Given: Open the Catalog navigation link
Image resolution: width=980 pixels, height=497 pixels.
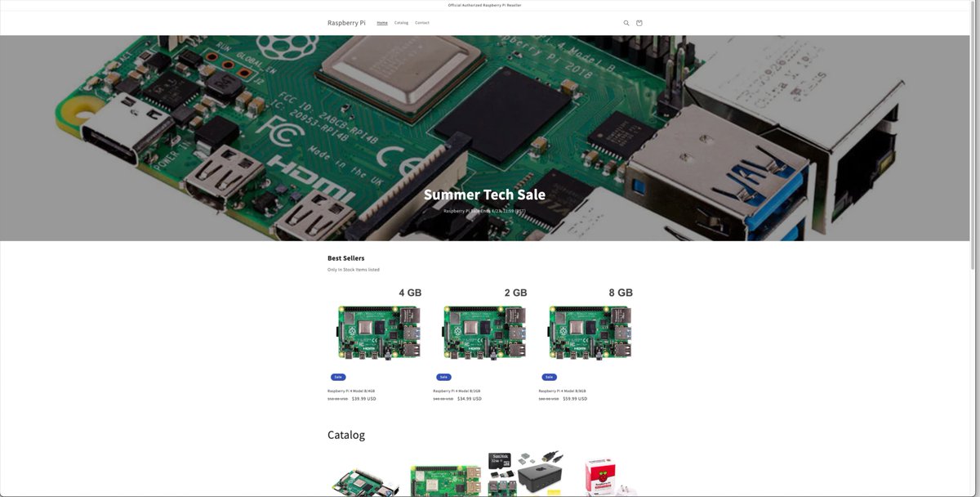Looking at the screenshot, I should coord(400,22).
